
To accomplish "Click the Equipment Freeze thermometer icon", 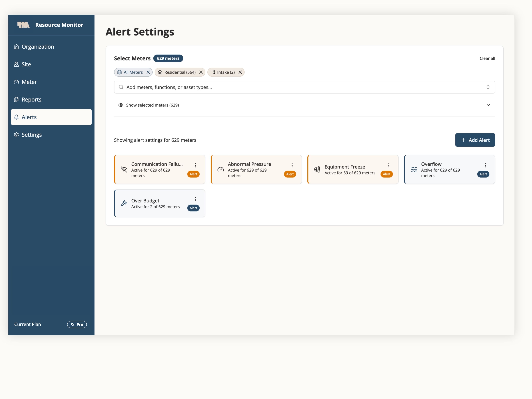I will click(x=317, y=170).
